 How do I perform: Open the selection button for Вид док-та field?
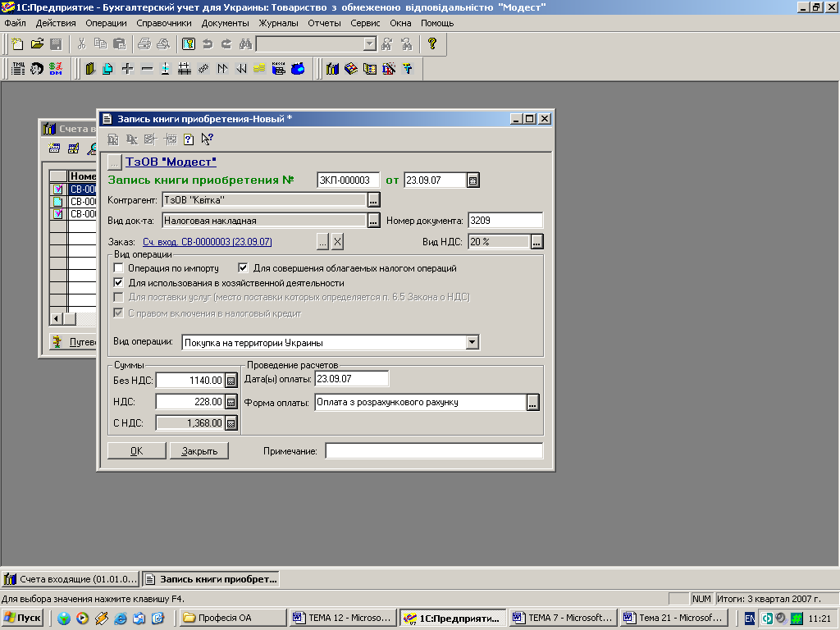point(374,220)
